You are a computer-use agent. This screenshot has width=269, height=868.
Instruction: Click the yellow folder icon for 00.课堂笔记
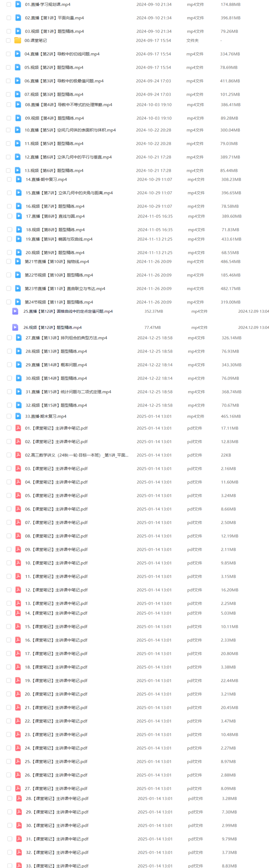pos(17,40)
